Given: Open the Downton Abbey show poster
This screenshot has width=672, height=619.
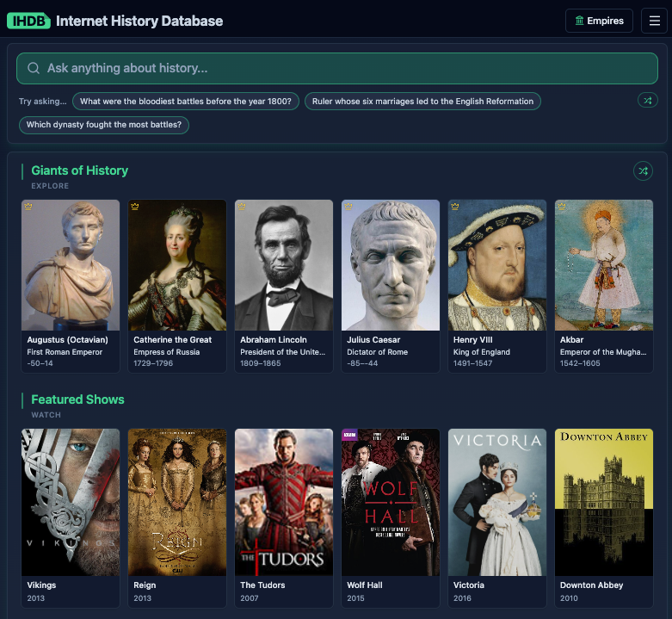Looking at the screenshot, I should pyautogui.click(x=604, y=503).
